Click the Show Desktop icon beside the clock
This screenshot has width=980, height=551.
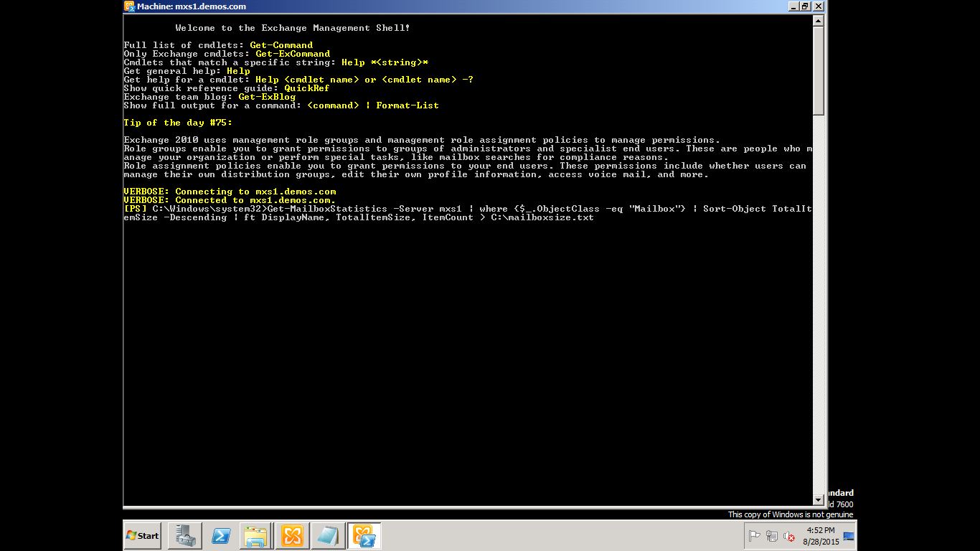(849, 536)
